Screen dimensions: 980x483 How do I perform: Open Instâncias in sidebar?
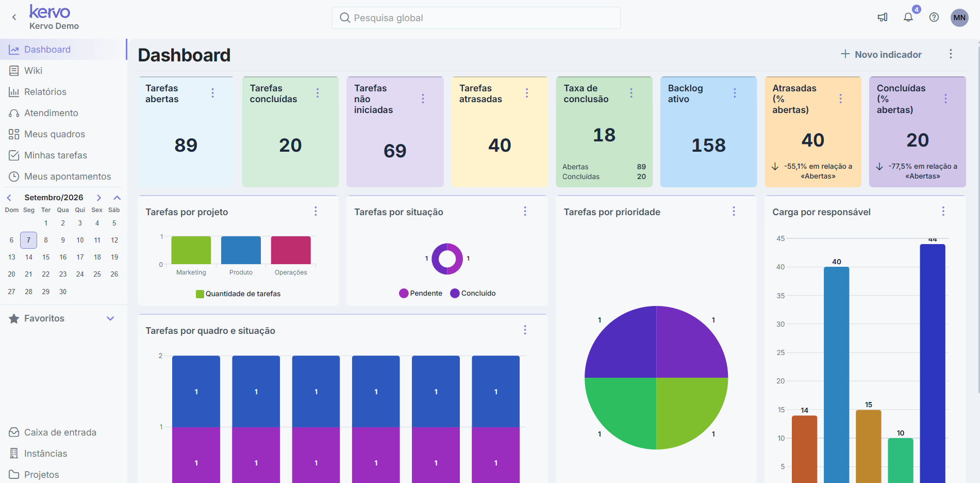pos(63,454)
